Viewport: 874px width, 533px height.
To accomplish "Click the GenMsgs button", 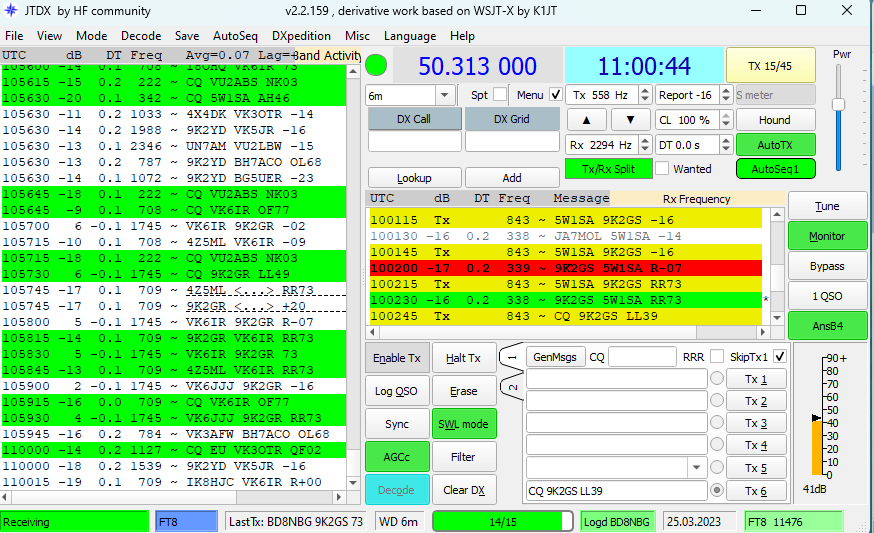I will [x=555, y=357].
